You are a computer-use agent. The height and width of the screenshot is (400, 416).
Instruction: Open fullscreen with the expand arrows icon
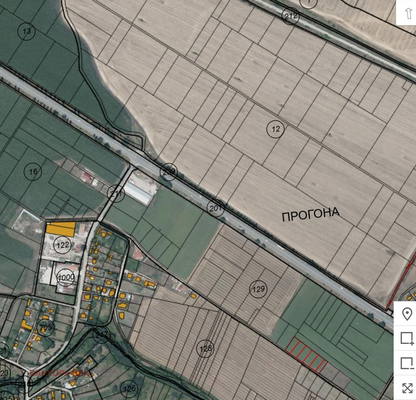[x=407, y=388]
